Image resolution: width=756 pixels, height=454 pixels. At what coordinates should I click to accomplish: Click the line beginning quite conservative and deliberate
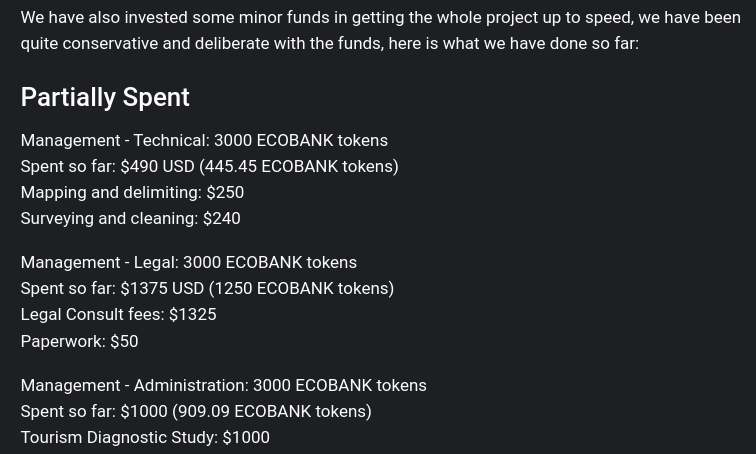click(330, 44)
